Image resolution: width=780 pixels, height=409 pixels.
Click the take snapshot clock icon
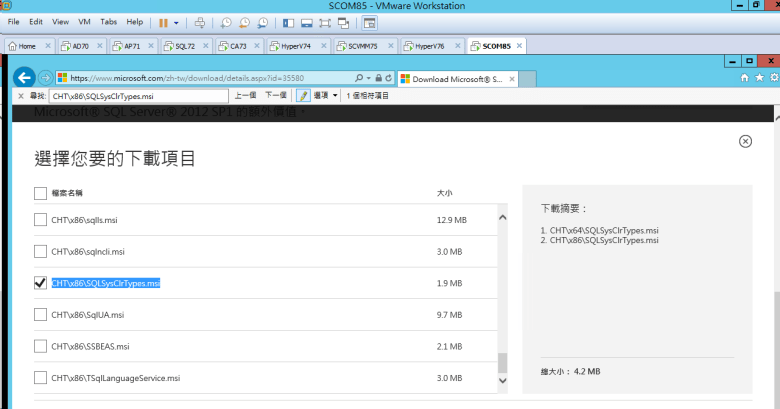[227, 21]
